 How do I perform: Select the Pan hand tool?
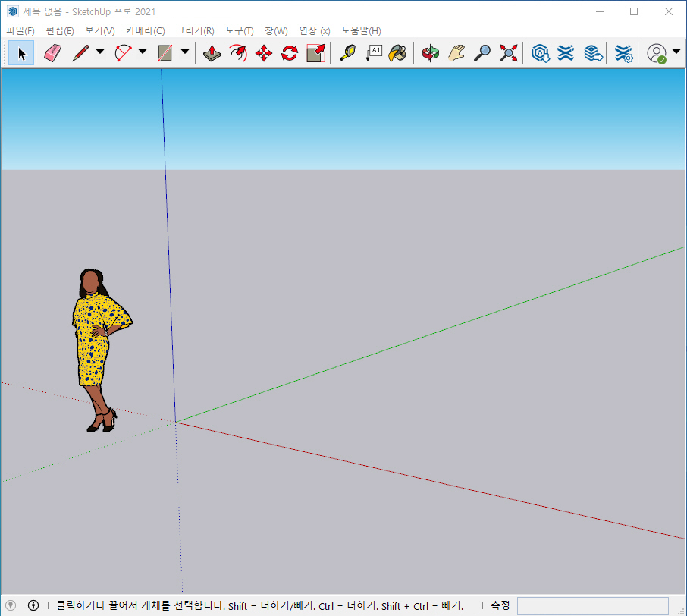tap(456, 53)
